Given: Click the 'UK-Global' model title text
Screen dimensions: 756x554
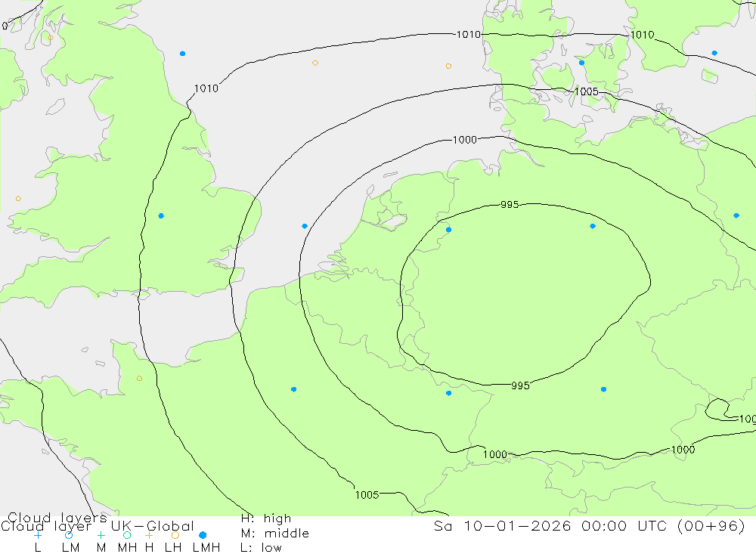Looking at the screenshot, I should click(153, 526).
